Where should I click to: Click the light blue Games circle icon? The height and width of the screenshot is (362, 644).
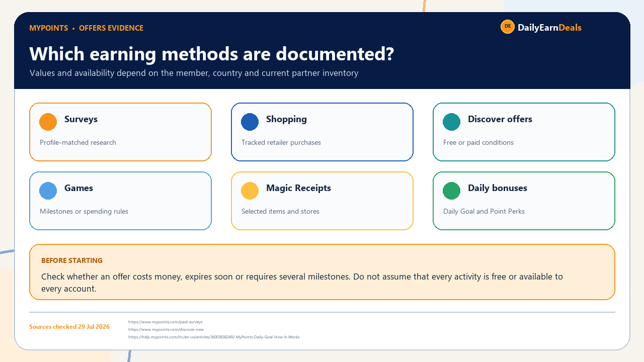pos(48,191)
